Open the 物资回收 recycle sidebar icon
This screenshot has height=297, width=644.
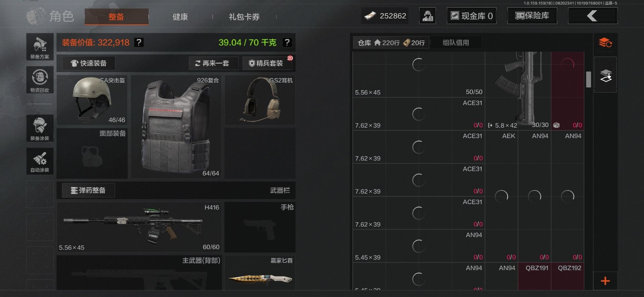(x=40, y=80)
